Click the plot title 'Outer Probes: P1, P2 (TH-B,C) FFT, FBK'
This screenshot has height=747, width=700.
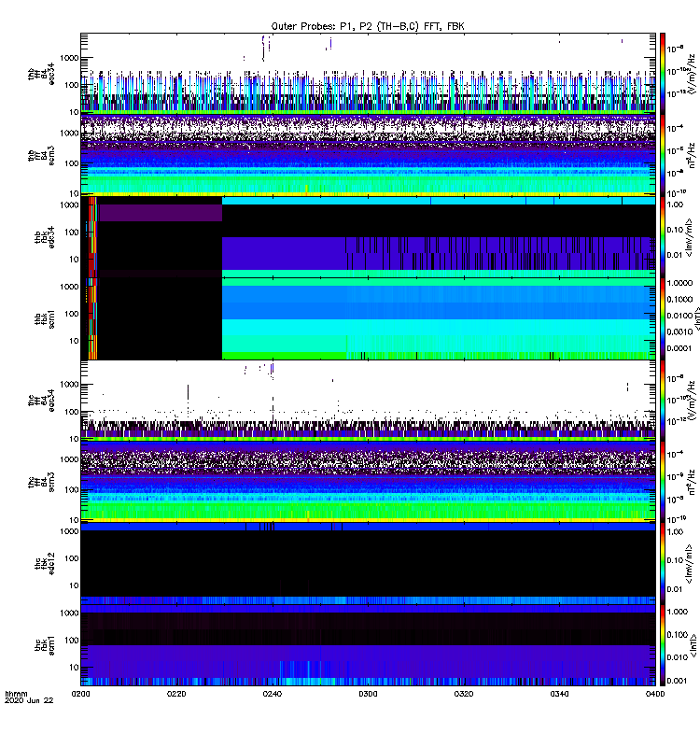(x=368, y=27)
